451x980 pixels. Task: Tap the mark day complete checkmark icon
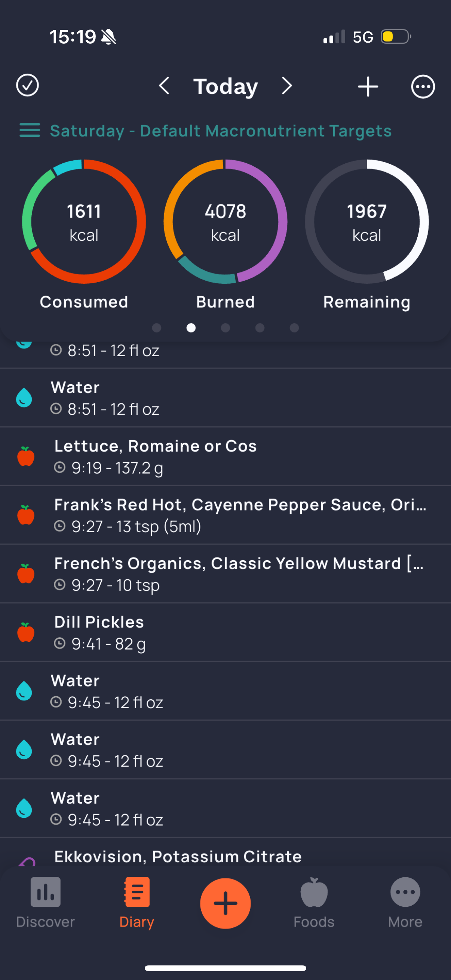coord(27,86)
